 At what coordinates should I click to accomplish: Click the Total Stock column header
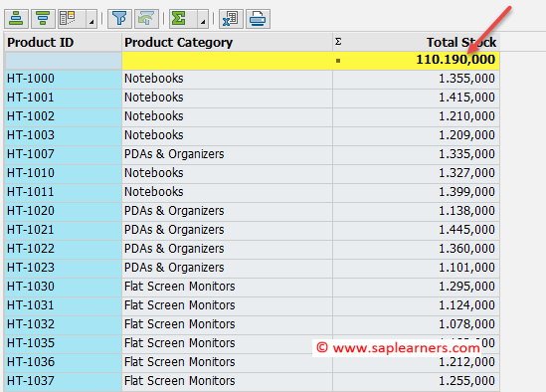416,42
